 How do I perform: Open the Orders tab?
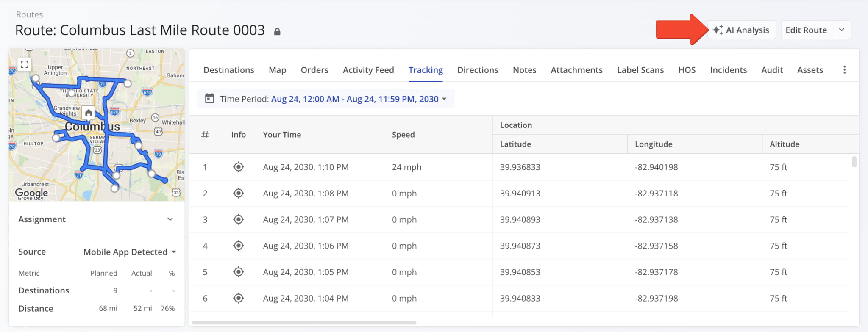(314, 70)
